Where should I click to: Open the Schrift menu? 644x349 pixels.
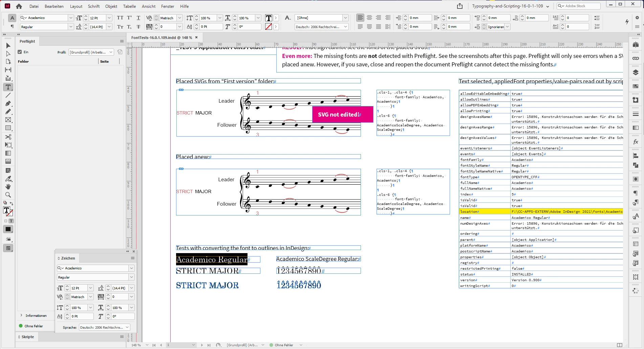click(x=94, y=6)
